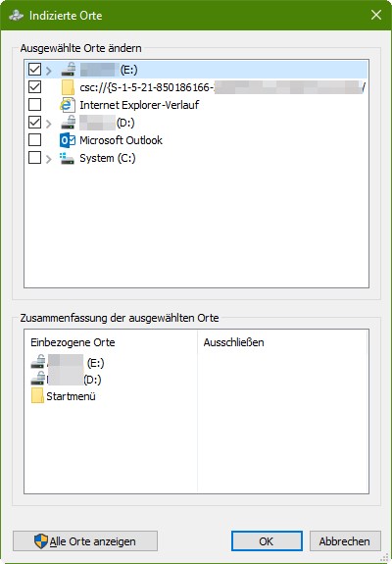Click the Ausschließen column header
The image size is (392, 564).
[x=234, y=342]
